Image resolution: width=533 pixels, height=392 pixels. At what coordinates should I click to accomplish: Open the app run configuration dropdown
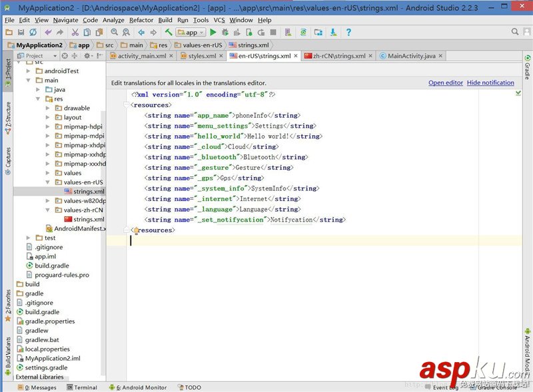(x=191, y=32)
